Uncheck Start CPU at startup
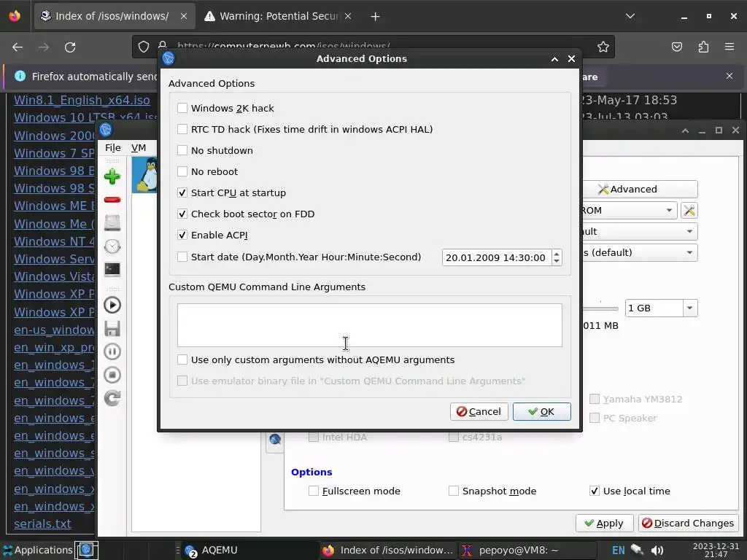This screenshot has height=560, width=747. 182,192
